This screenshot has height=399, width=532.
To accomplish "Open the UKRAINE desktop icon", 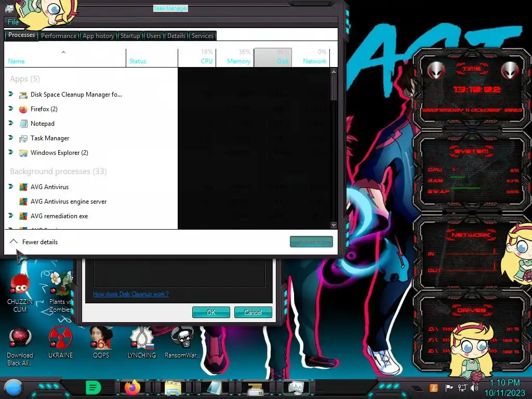I will [x=60, y=343].
